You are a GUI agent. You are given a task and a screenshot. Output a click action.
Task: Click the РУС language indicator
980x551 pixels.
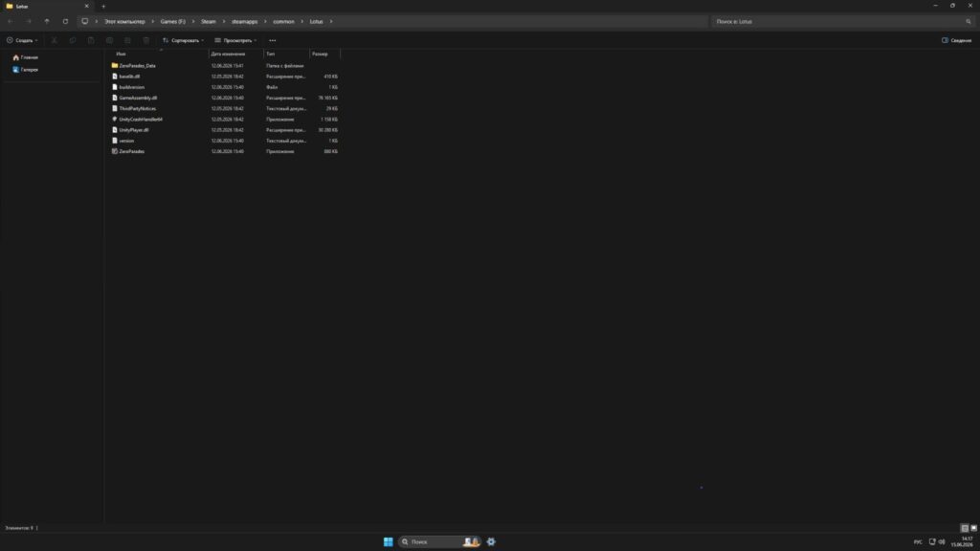coord(918,541)
